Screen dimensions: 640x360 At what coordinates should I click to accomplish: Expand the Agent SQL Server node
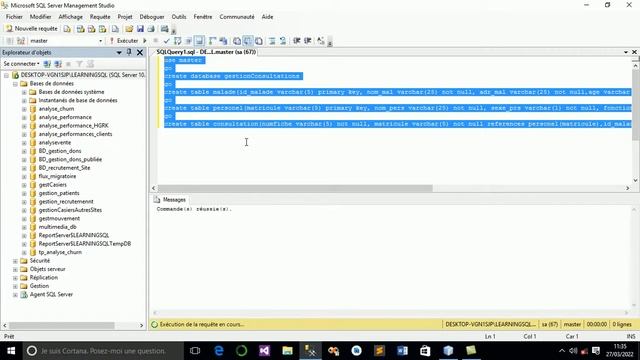click(15, 295)
